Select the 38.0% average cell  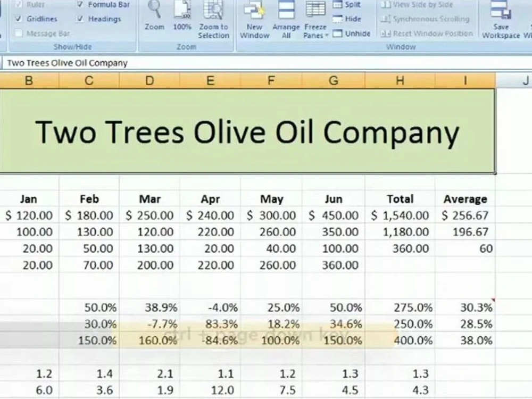pyautogui.click(x=465, y=340)
